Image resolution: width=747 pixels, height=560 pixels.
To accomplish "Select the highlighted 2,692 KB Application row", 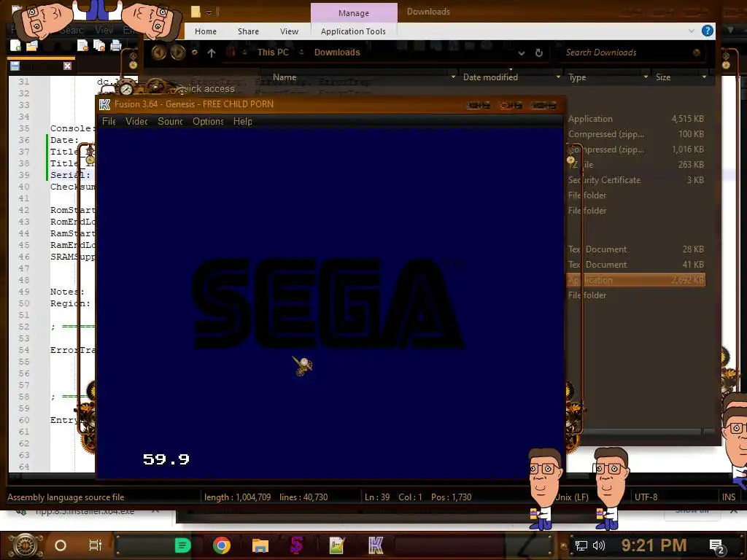I will point(636,280).
